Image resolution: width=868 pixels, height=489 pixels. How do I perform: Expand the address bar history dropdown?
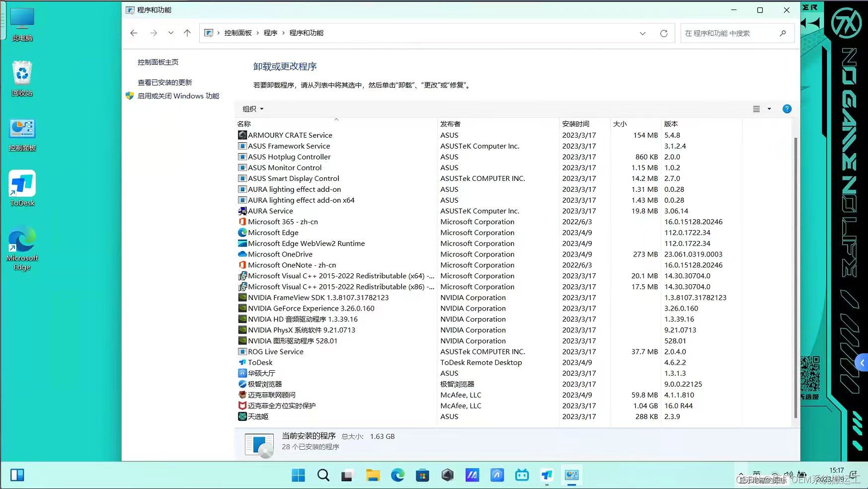pos(642,33)
